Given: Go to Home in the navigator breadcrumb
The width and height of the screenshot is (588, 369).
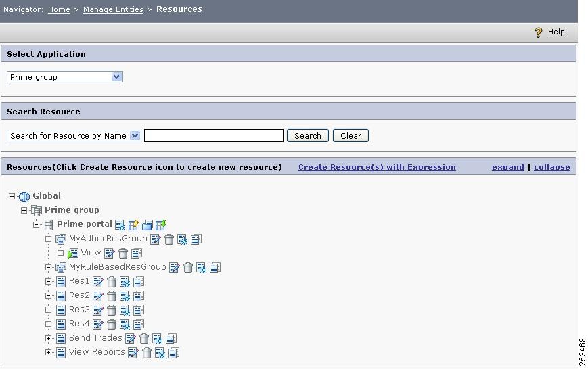Looking at the screenshot, I should [59, 9].
